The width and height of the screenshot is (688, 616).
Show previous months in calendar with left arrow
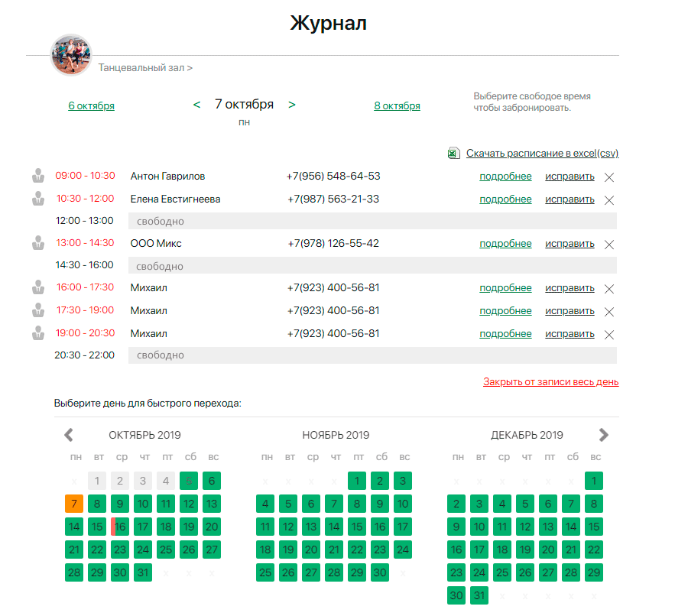coord(69,435)
